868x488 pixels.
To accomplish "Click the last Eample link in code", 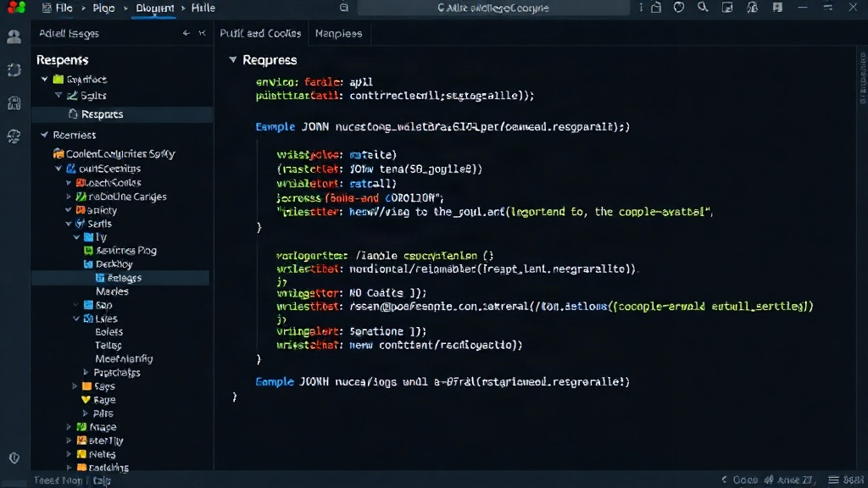I will pyautogui.click(x=275, y=382).
